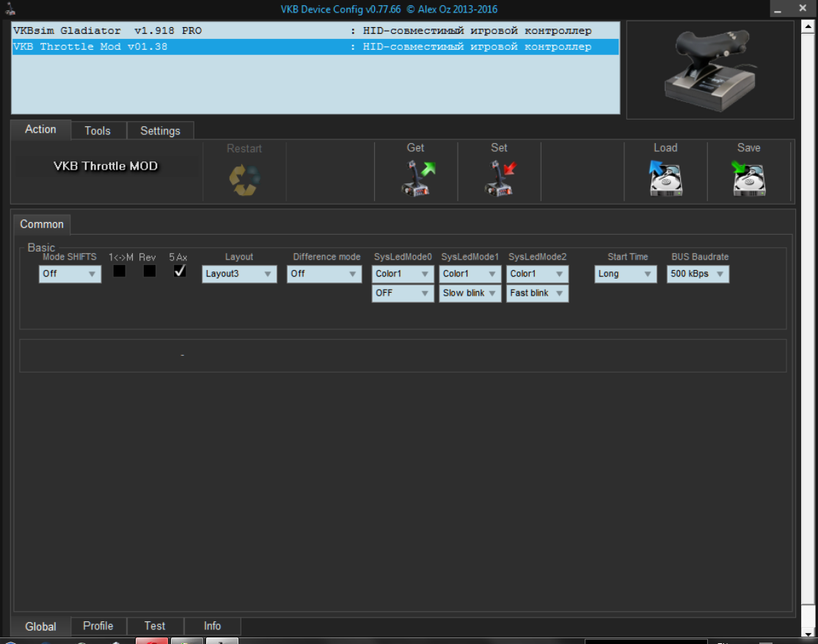The image size is (818, 644).
Task: Click the VKB Throttle MOD label
Action: point(106,167)
